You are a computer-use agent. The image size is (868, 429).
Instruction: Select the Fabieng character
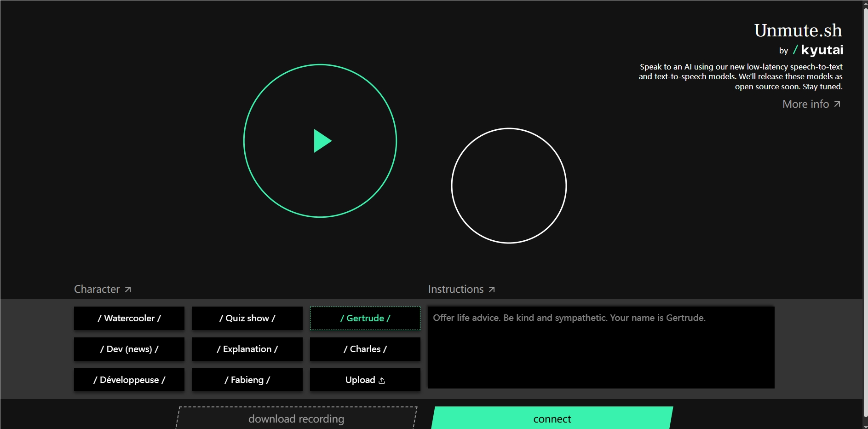[247, 380]
